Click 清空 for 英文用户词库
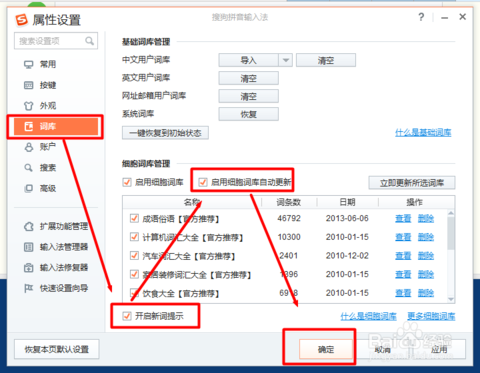Screen dimensions: 480x373 click(249, 78)
